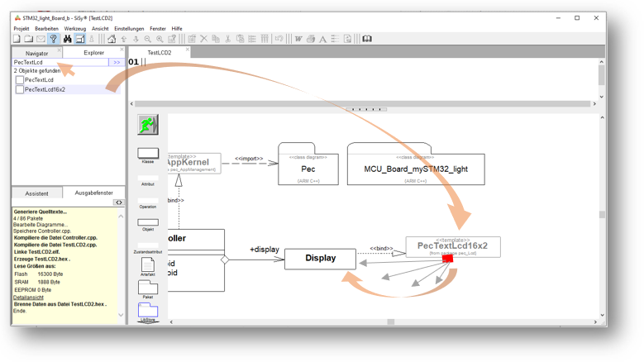Switch to the Explorer tab

tap(93, 53)
